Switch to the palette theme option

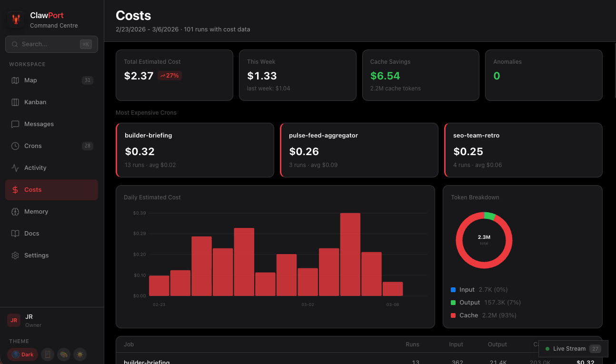tap(63, 354)
